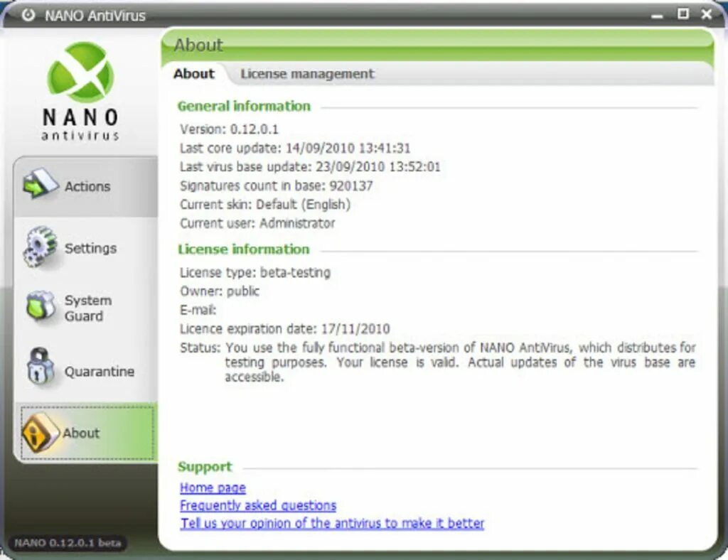Switch to the License management tab
728x560 pixels.
307,74
